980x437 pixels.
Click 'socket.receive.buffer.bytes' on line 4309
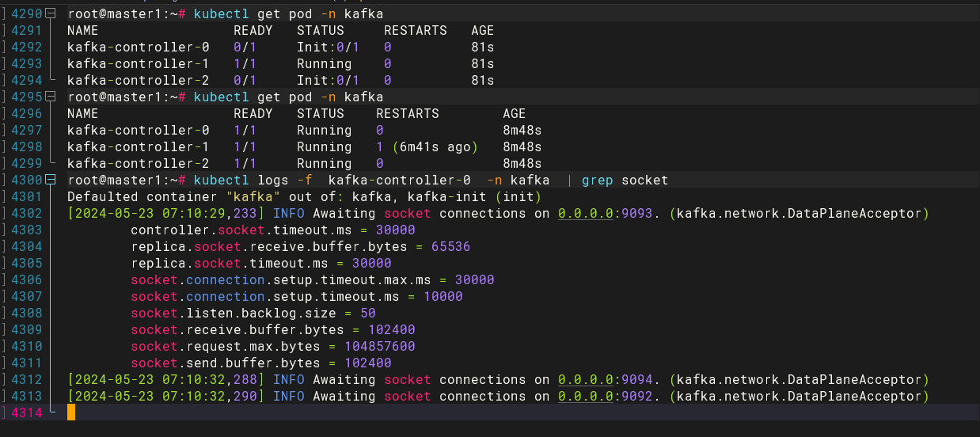[x=237, y=329]
